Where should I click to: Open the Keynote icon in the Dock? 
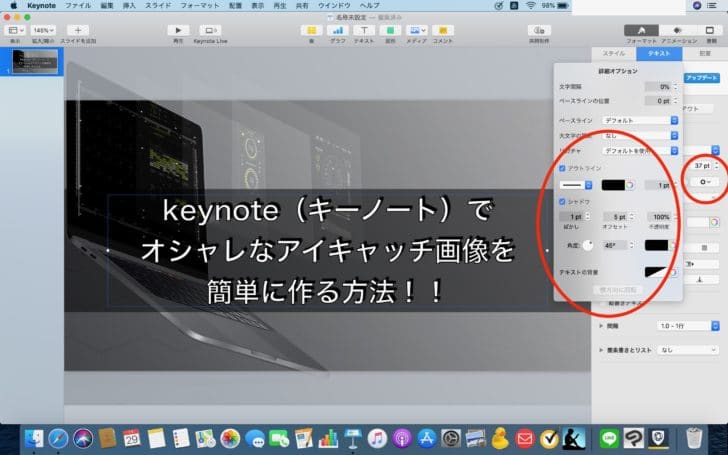[x=353, y=438]
